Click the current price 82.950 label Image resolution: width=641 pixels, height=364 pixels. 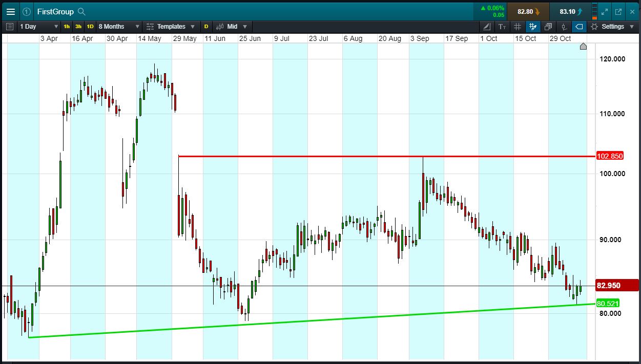(617, 285)
